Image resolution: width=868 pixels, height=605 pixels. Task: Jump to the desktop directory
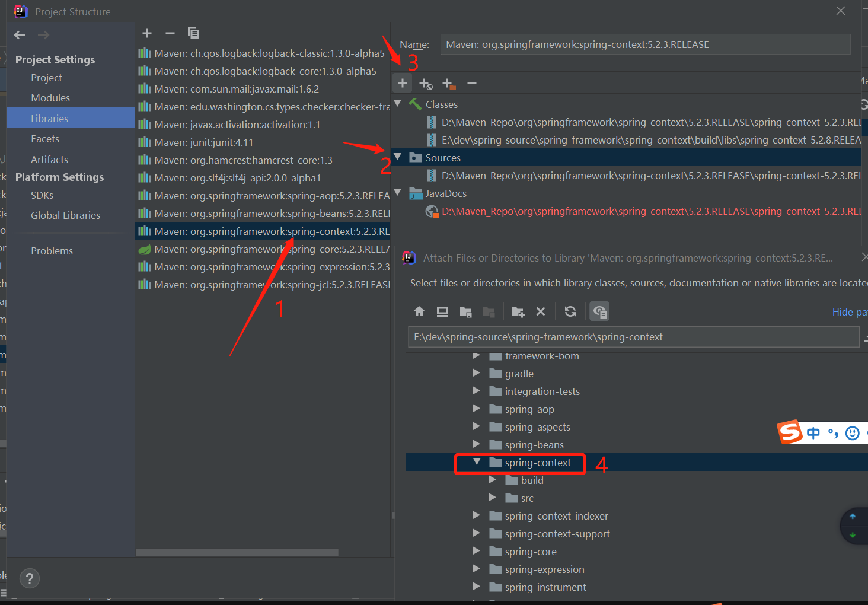[442, 311]
